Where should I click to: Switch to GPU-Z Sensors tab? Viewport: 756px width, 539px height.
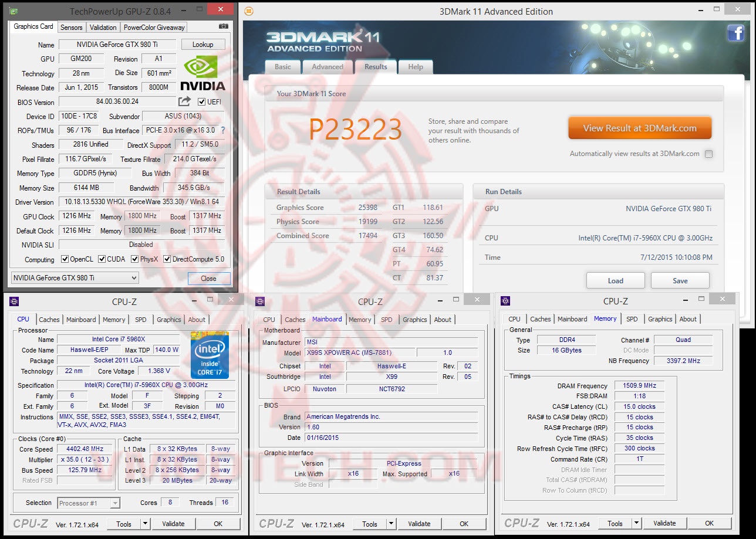click(x=72, y=28)
